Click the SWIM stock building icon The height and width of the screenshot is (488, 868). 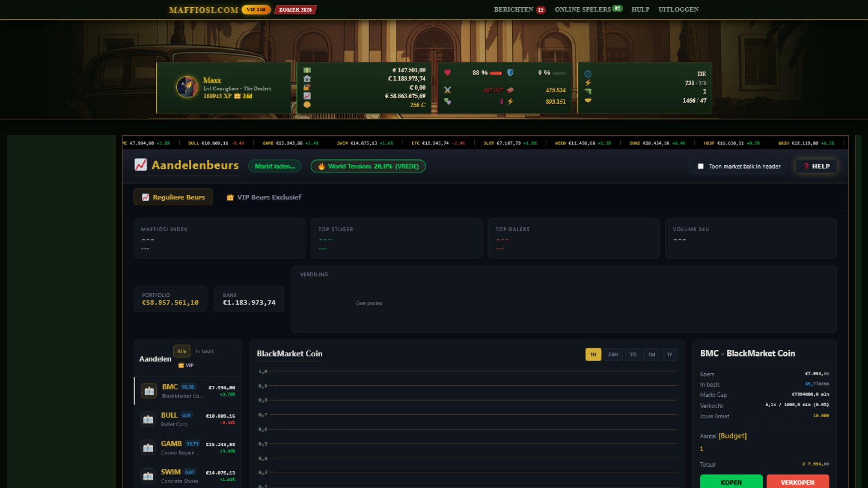click(x=148, y=476)
